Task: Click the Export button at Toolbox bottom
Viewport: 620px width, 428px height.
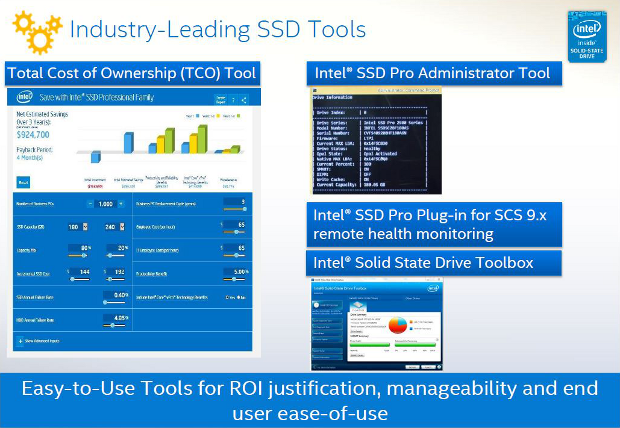Action: pyautogui.click(x=428, y=367)
